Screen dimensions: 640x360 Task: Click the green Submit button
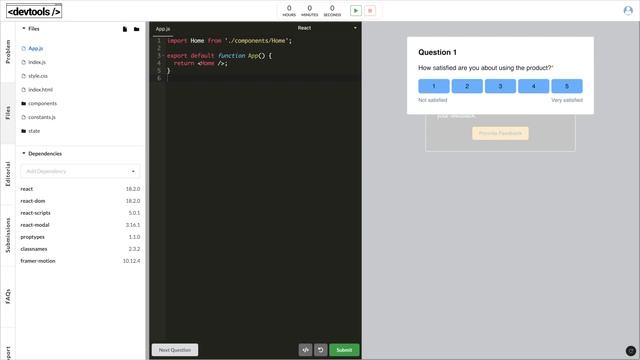(x=344, y=350)
